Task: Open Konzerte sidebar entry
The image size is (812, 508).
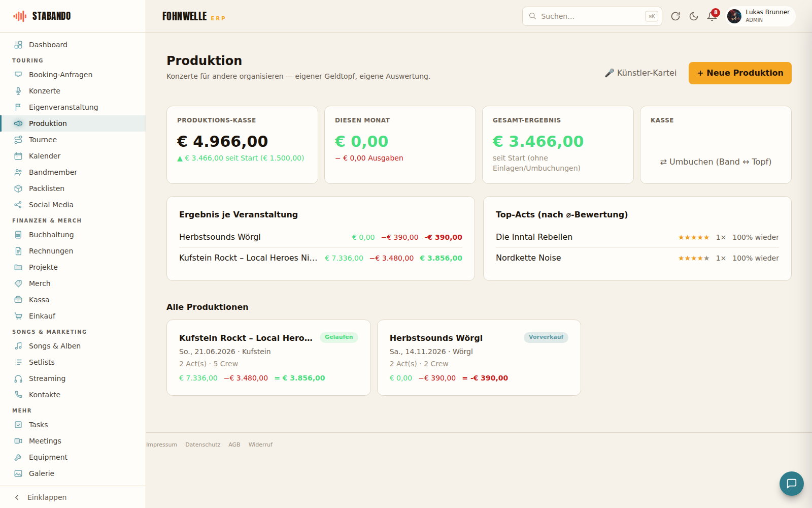Action: pos(73,91)
